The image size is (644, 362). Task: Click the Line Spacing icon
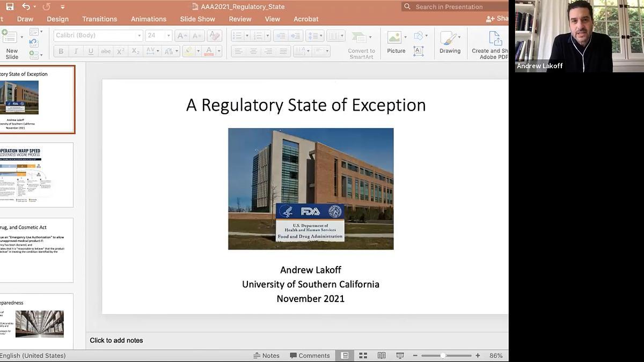click(x=314, y=35)
